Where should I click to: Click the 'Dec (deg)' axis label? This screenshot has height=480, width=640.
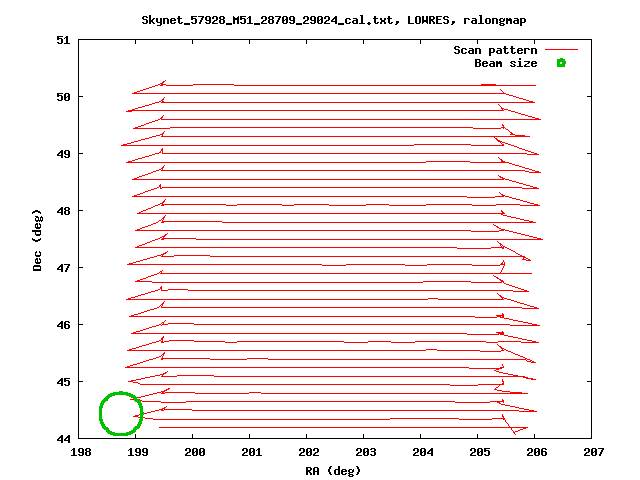pos(37,240)
